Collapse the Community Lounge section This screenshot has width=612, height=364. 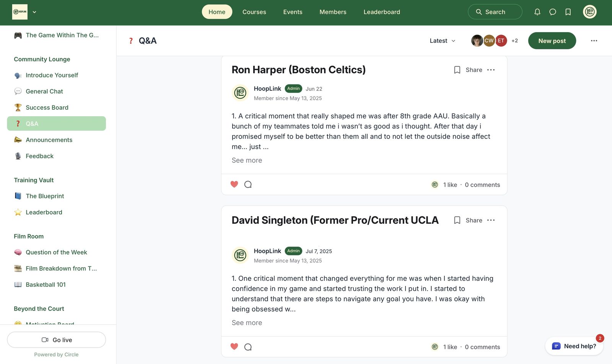(x=42, y=59)
